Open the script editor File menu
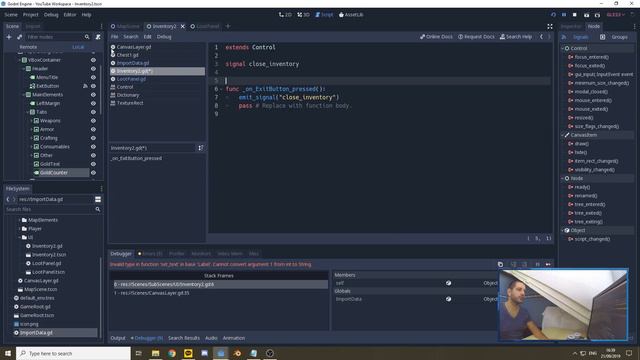Screen dimensions: 640x360 pyautogui.click(x=115, y=37)
